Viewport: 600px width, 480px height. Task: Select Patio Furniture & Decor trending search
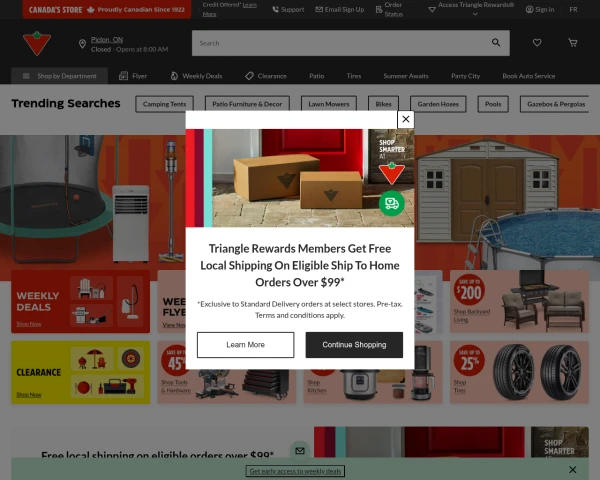[247, 104]
